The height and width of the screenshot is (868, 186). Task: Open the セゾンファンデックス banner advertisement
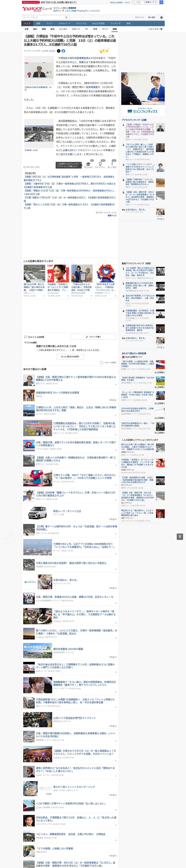pos(143,94)
